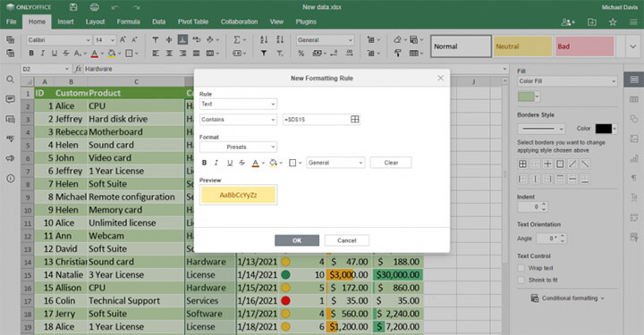Open the Presets format dropdown

(238, 147)
